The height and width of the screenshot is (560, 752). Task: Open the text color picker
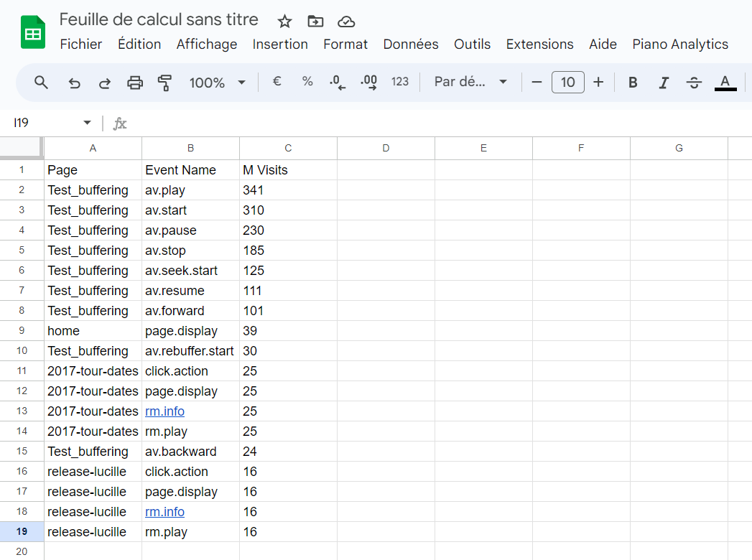[725, 83]
